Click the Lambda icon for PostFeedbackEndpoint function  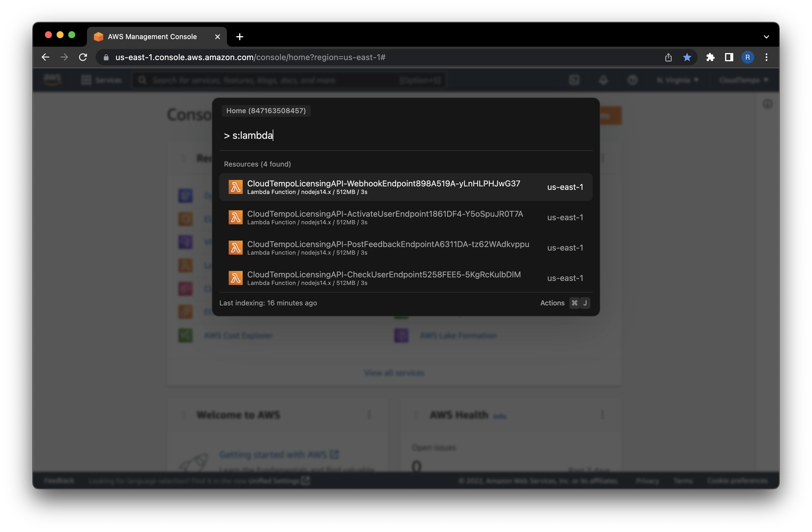(235, 248)
